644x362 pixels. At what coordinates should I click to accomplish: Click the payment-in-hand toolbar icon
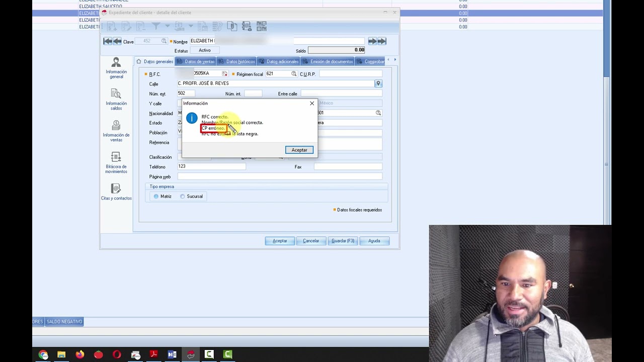pos(180,26)
